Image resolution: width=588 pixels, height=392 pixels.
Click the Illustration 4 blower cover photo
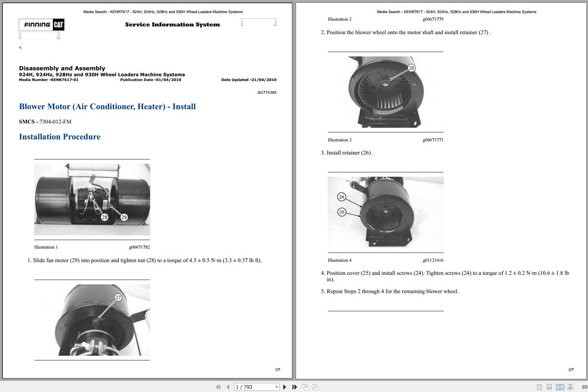tap(385, 212)
